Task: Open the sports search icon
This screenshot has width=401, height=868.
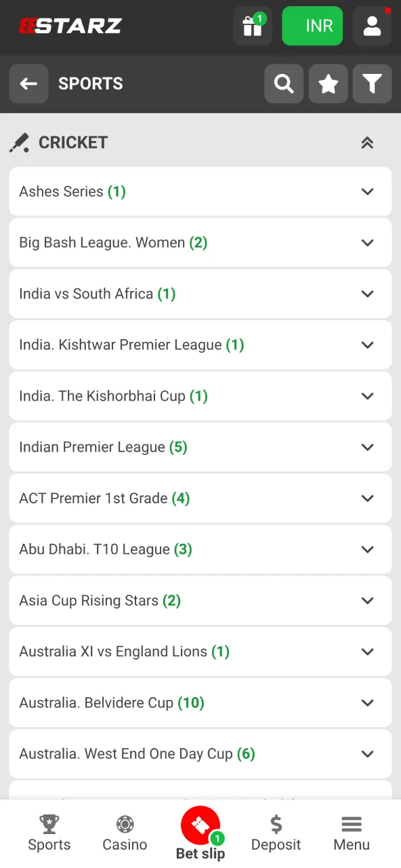Action: [284, 83]
